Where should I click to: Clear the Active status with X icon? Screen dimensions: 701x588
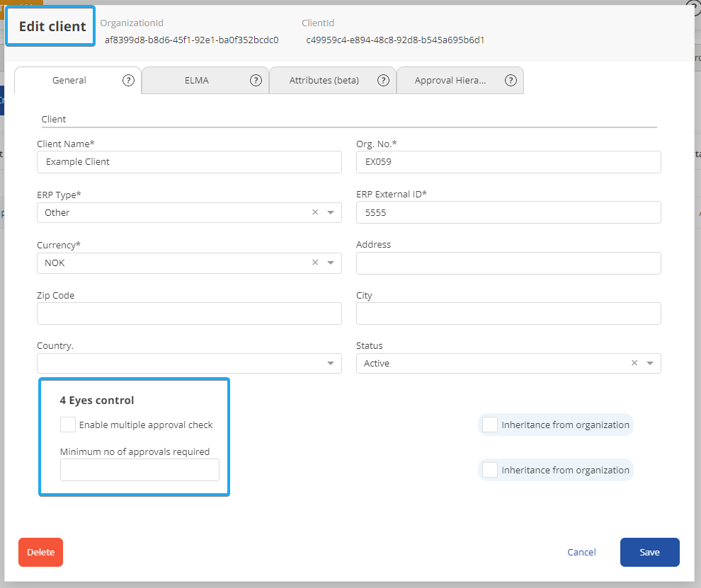pyautogui.click(x=634, y=363)
